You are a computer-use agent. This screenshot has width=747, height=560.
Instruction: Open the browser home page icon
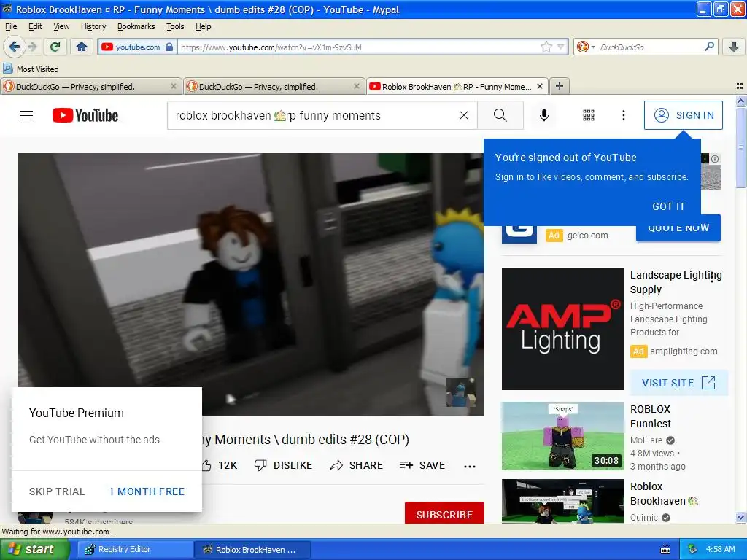(x=82, y=47)
